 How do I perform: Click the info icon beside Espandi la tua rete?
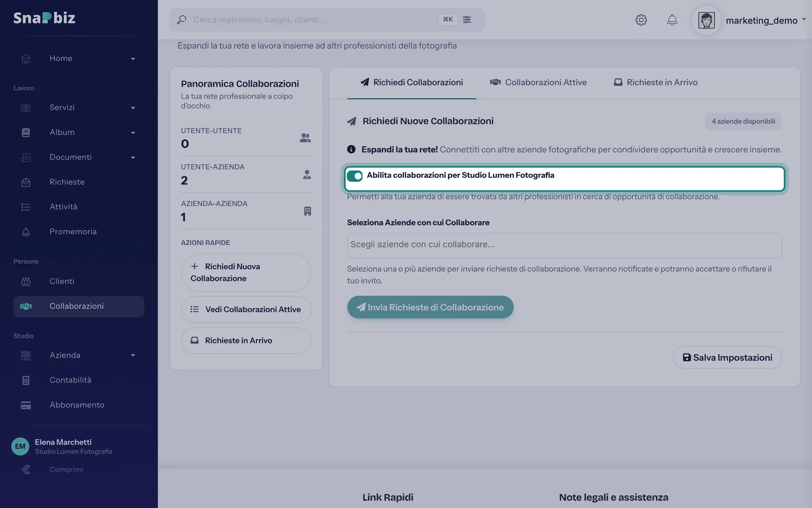[351, 149]
